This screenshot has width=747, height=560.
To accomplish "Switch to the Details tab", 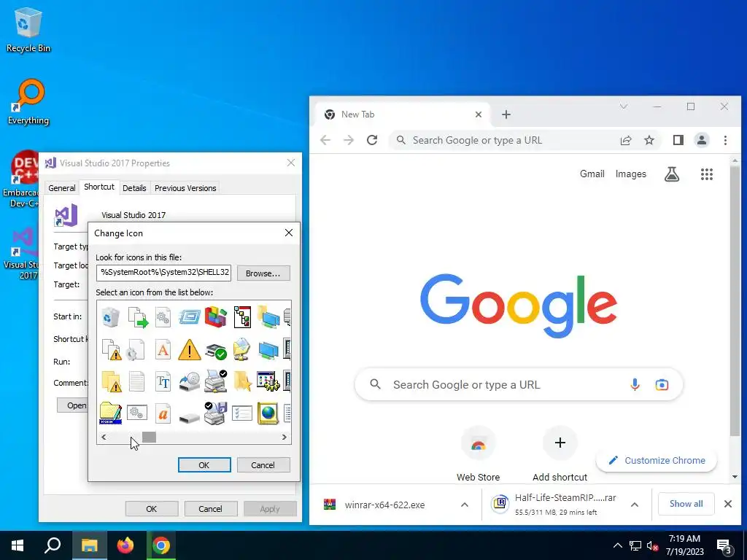I will pos(134,188).
